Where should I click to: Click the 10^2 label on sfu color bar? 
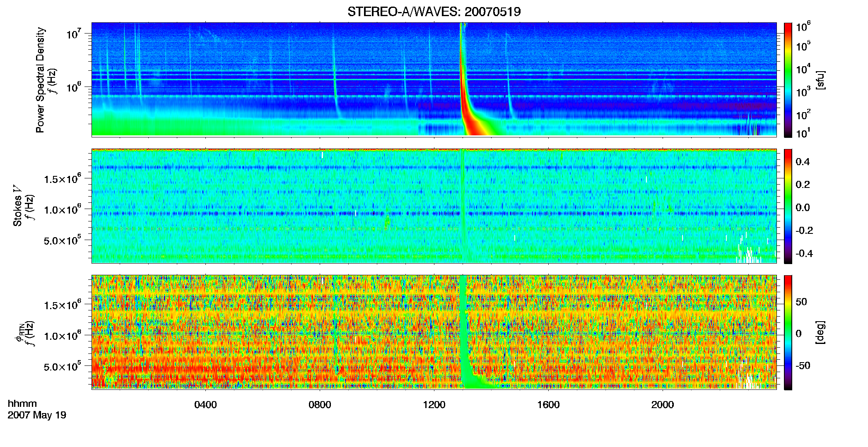[803, 115]
